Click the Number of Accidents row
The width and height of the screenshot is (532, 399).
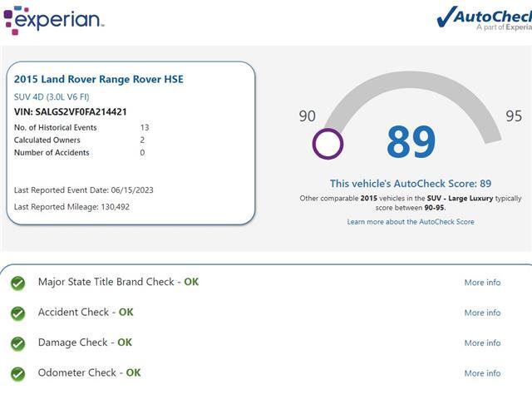[80, 153]
